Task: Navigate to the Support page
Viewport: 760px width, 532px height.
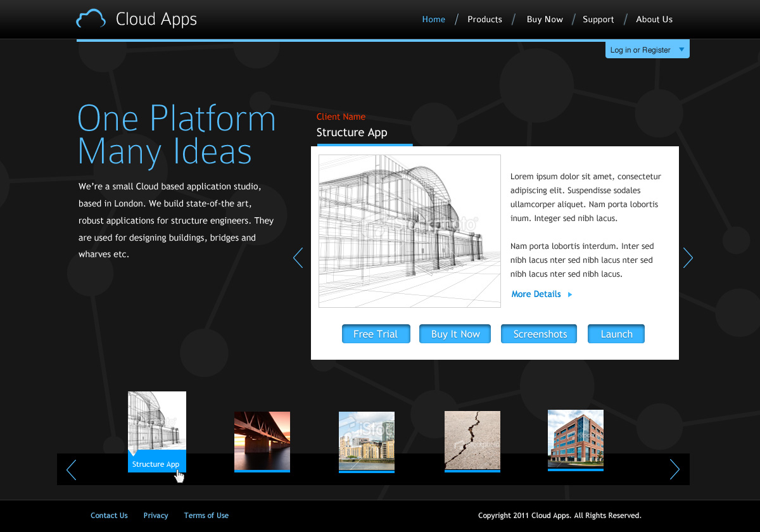Action: (598, 20)
